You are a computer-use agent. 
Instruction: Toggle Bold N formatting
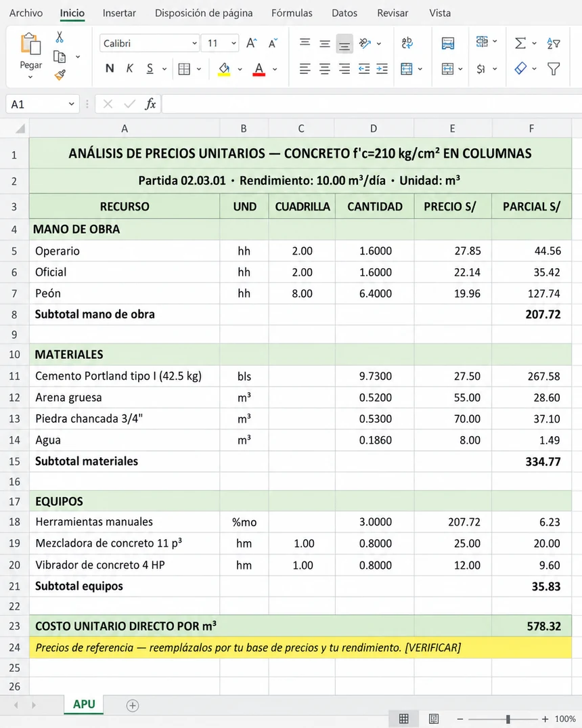tap(110, 68)
